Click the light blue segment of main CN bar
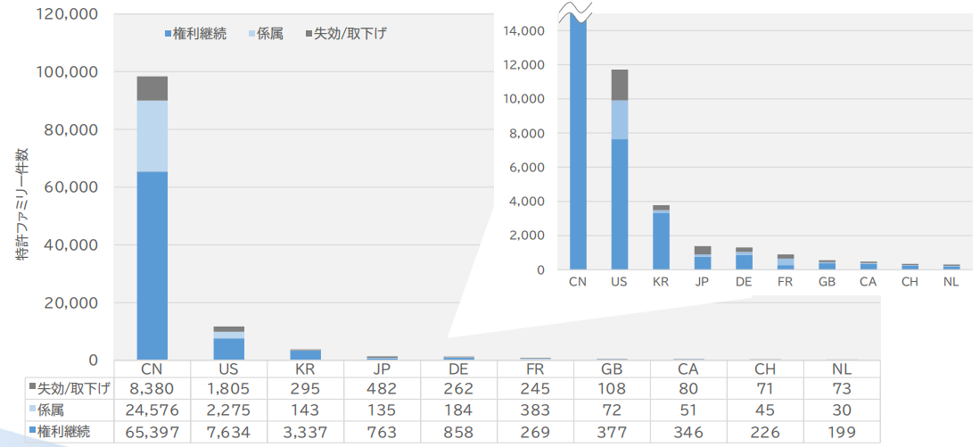Screen dimensions: 980x447 (x=152, y=136)
